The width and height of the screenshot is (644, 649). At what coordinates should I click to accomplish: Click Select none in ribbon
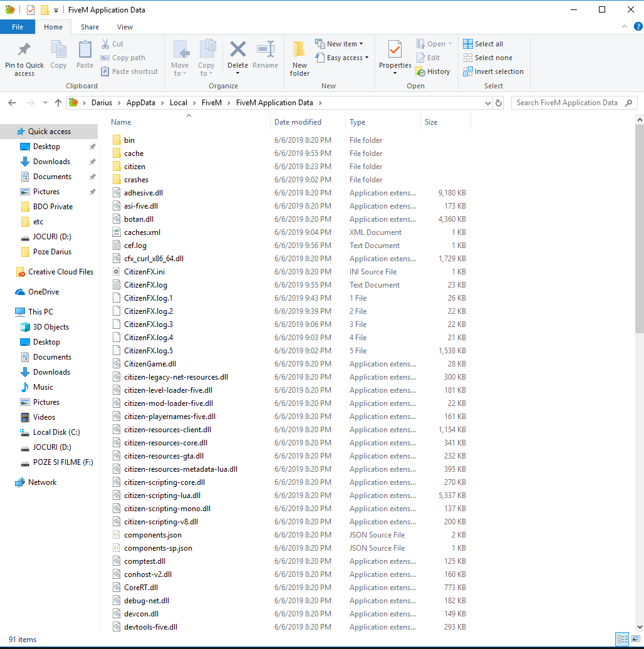click(x=487, y=58)
